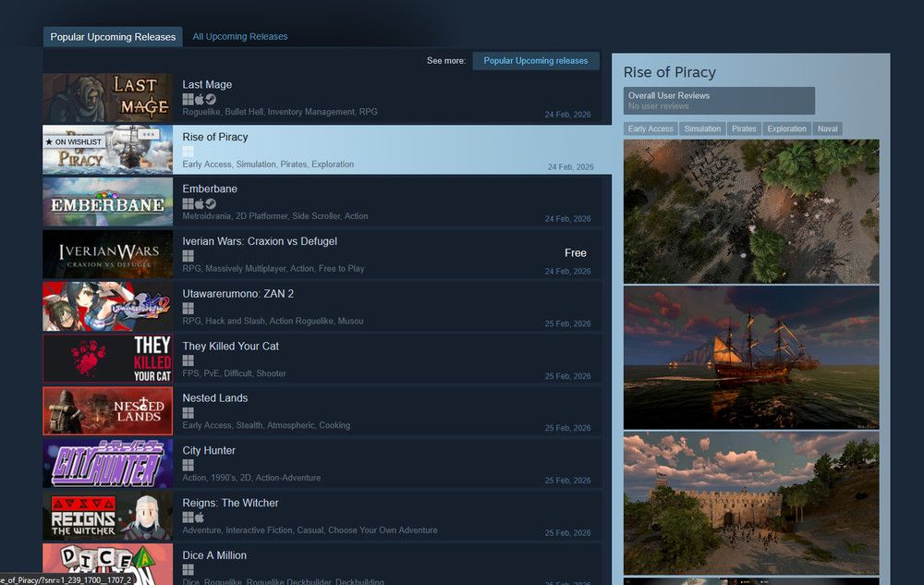Screen dimensions: 924x585
Task: Select the Popular Upcoming Releases tab
Action: click(112, 37)
